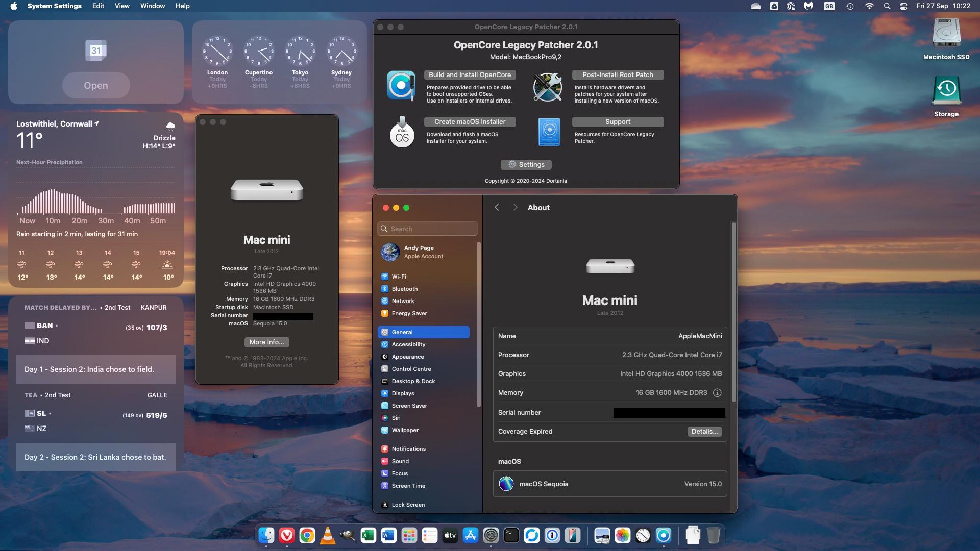The width and height of the screenshot is (980, 551).
Task: Open Settings in OpenCore Legacy Patcher
Action: (526, 165)
